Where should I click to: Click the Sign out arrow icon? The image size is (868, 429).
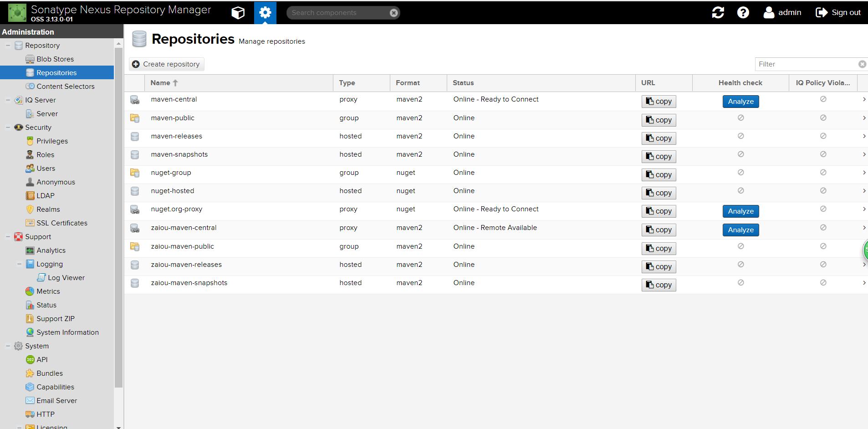pos(822,12)
